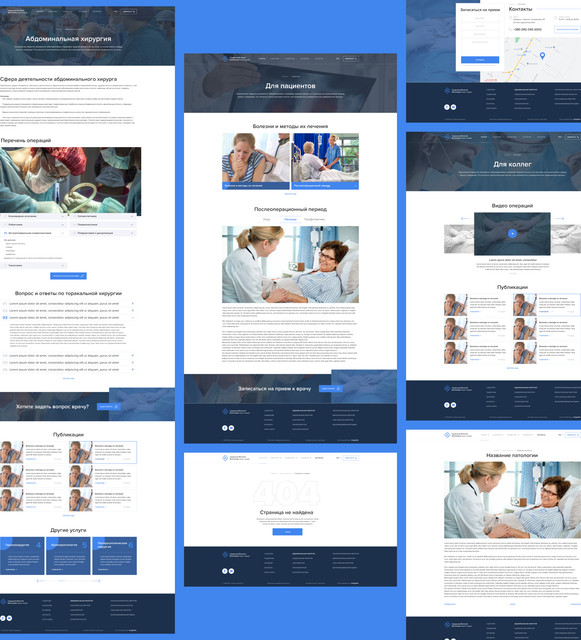Expand the Тимэктомия operations accordion row
Viewport: 581px width, 640px height.
[x=34, y=265]
